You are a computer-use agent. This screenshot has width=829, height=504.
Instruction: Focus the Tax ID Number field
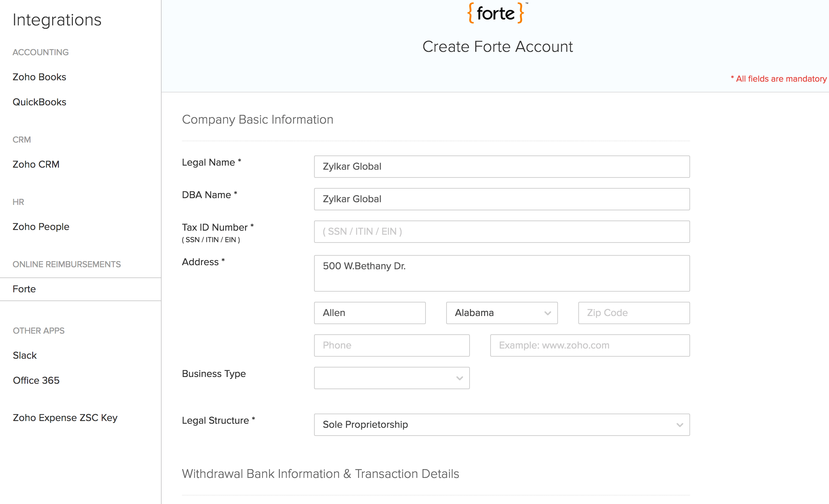pyautogui.click(x=501, y=231)
